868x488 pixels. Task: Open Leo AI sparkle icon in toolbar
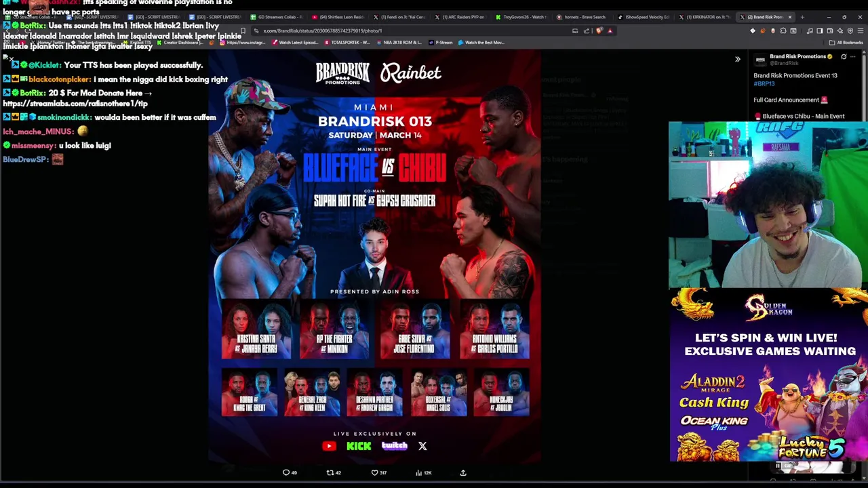(840, 30)
